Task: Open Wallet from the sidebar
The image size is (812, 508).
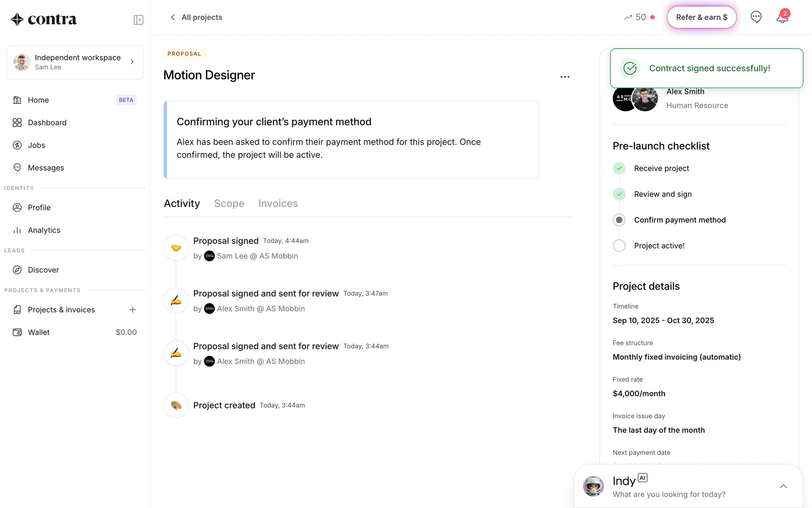Action: [39, 332]
